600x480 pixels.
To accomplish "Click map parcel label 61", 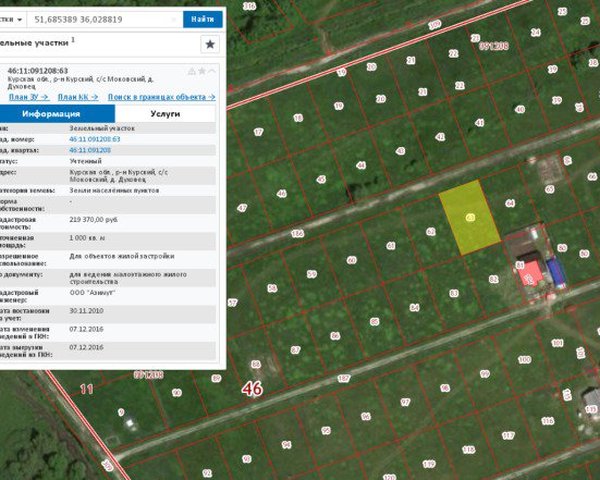I will click(391, 246).
